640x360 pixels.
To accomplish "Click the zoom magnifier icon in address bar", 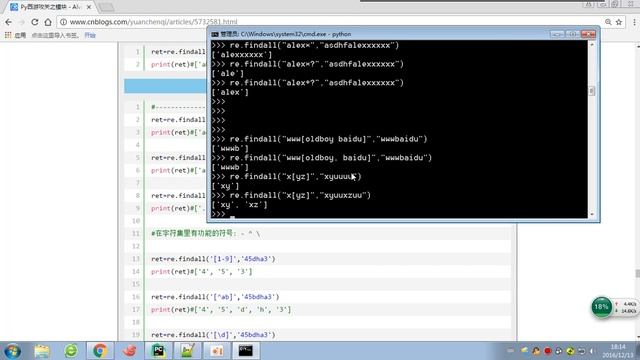I will 608,22.
